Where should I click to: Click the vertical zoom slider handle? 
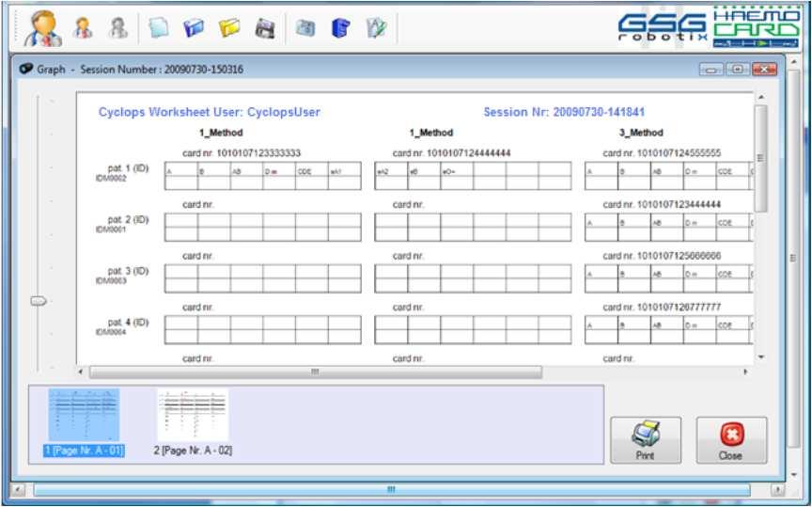point(39,301)
